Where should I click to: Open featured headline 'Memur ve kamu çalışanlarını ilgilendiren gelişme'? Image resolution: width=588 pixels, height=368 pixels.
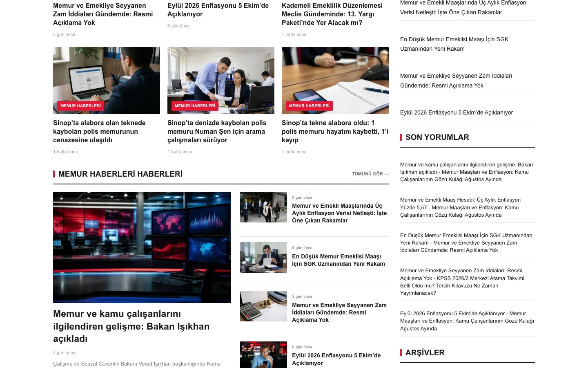[131, 326]
